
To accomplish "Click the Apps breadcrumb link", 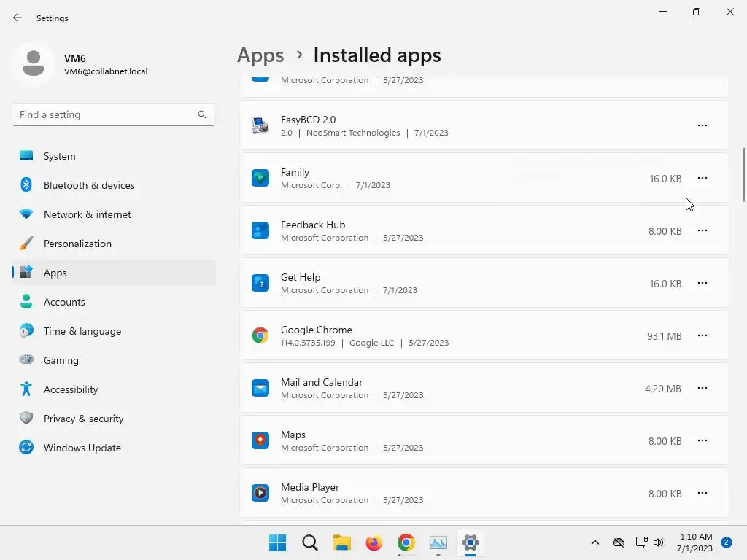I will tap(260, 55).
